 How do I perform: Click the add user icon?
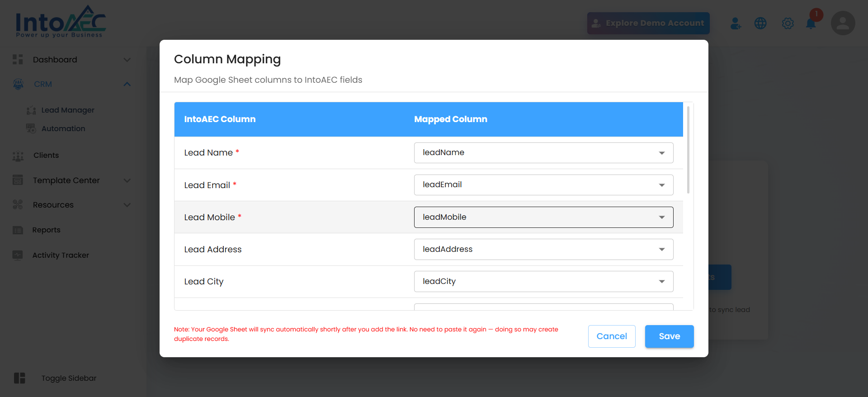click(736, 24)
